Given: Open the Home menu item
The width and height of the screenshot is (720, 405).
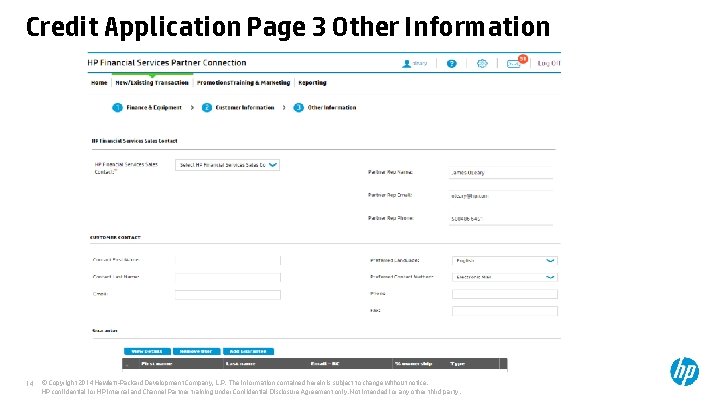Looking at the screenshot, I should (x=99, y=83).
